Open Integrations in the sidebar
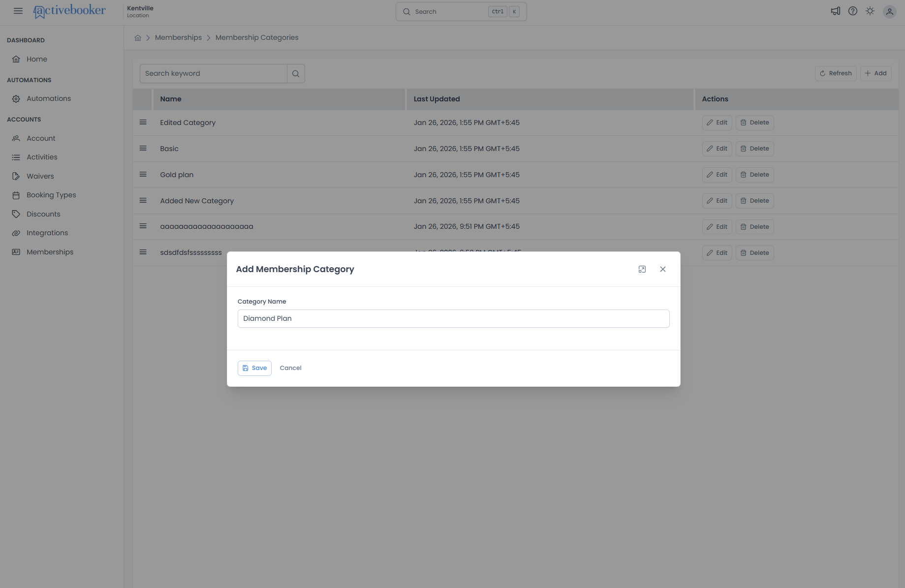The height and width of the screenshot is (588, 905). tap(47, 233)
